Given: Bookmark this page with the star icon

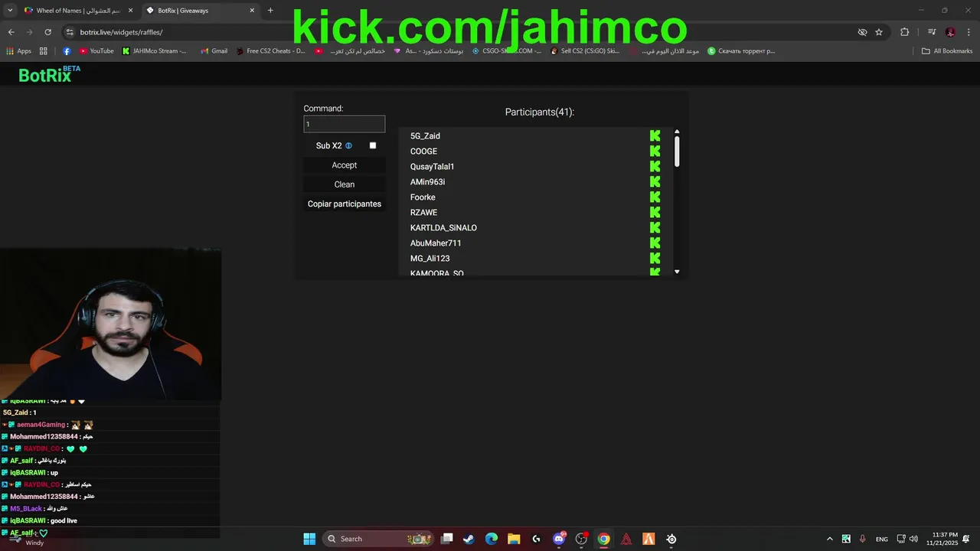Looking at the screenshot, I should tap(879, 32).
